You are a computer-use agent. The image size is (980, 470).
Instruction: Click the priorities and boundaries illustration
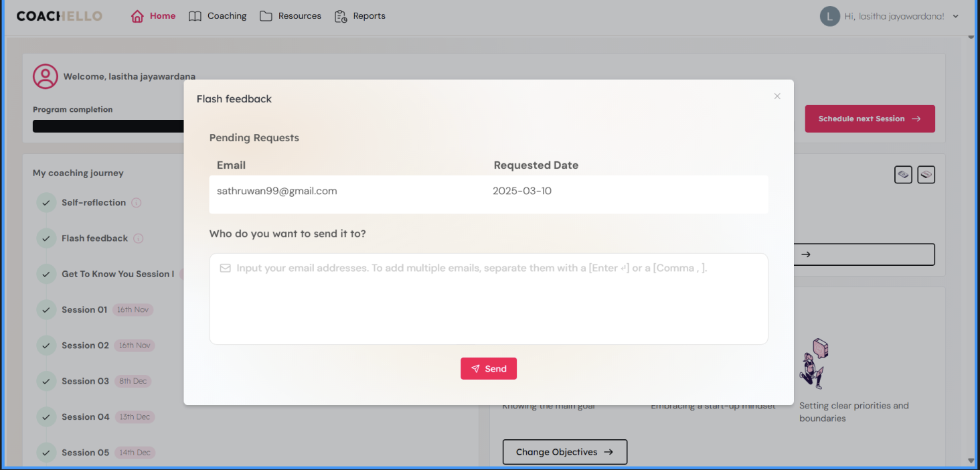[815, 364]
